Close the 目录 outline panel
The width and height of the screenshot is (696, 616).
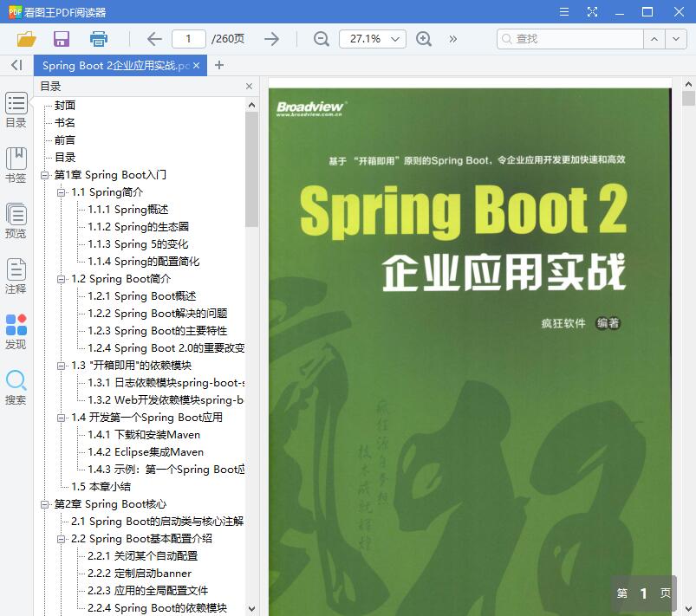[249, 86]
